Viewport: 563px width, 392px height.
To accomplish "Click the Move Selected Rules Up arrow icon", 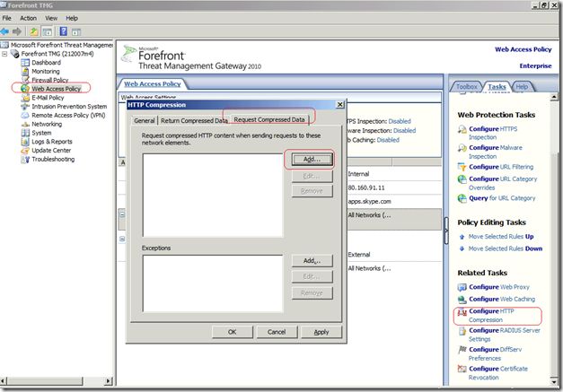I will point(462,237).
